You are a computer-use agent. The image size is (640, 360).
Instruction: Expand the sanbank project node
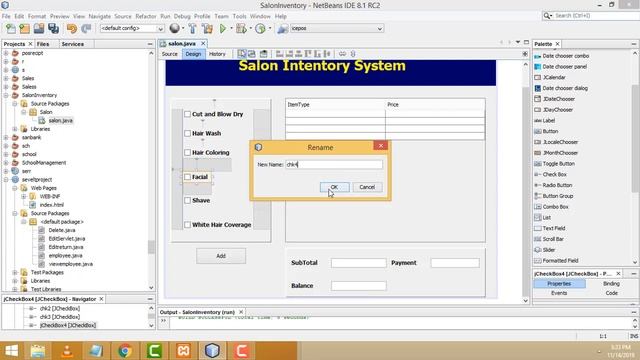6,138
